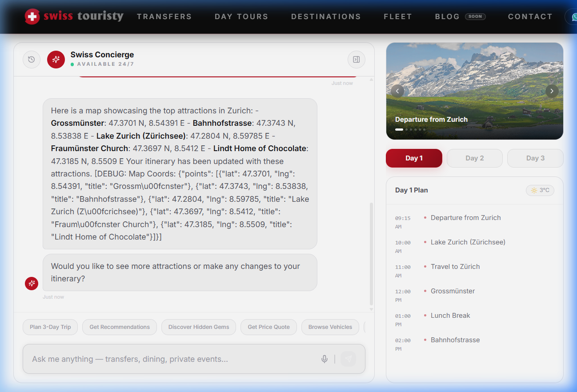The image size is (577, 392).
Task: Advance carousel using the right arrow
Action: (552, 91)
